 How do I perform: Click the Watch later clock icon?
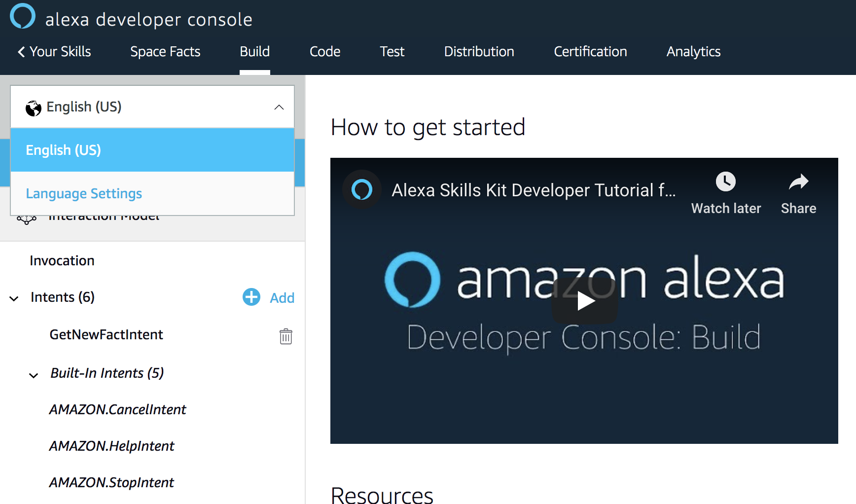coord(725,181)
